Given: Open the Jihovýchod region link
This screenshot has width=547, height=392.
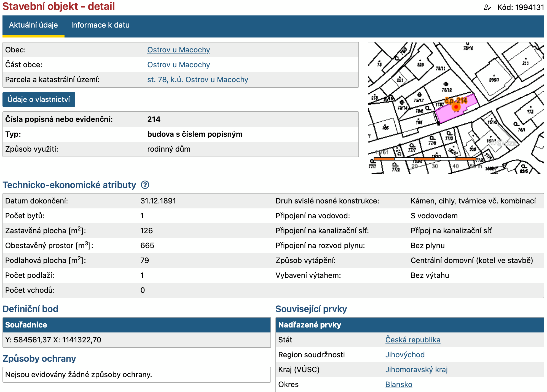Looking at the screenshot, I should click(x=405, y=355).
